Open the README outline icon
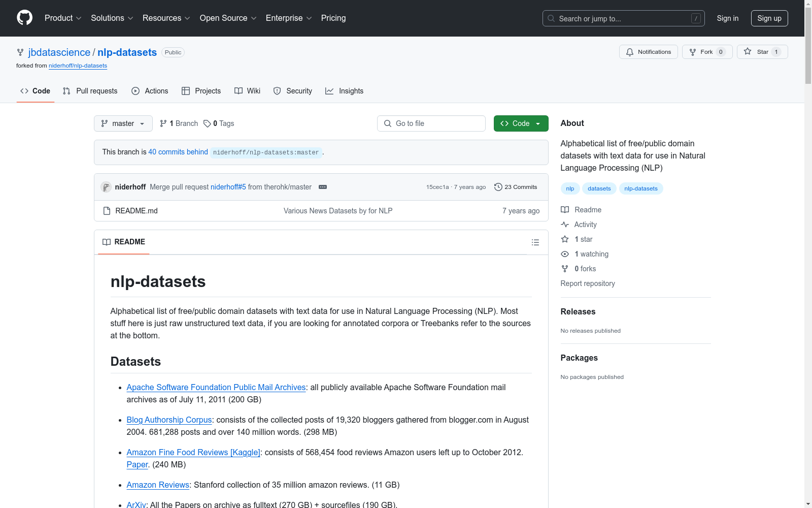The image size is (812, 508). tap(535, 242)
